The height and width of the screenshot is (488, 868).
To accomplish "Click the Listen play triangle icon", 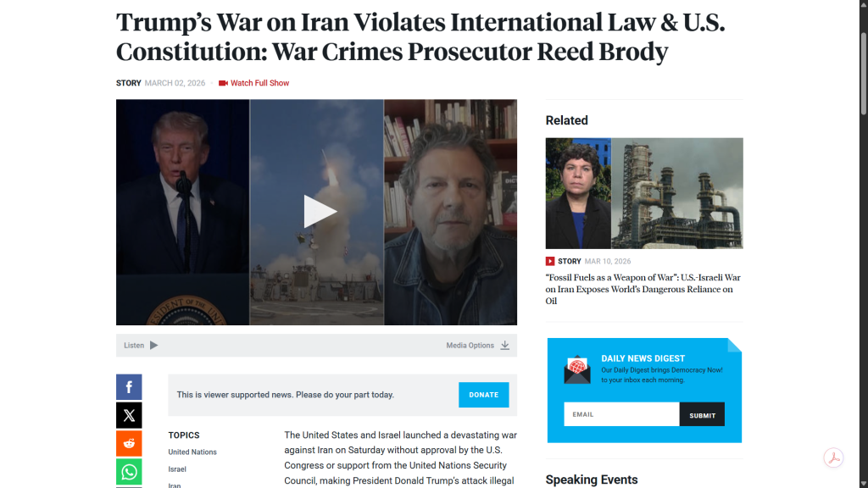I will [154, 346].
